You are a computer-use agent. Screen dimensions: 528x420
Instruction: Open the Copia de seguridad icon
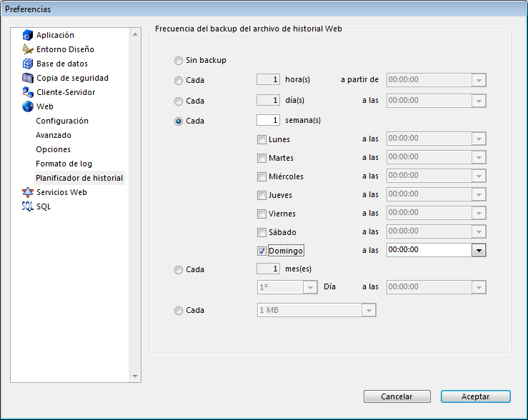[x=28, y=78]
